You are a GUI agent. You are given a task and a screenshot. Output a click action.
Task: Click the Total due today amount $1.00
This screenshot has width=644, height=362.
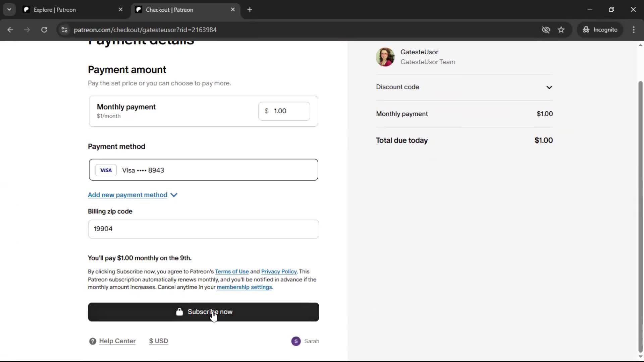(543, 140)
